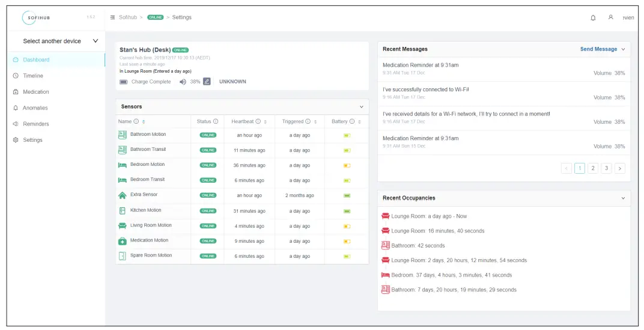Collapse the Recent Occupancies panel
Viewport: 644px width, 330px height.
click(x=622, y=198)
